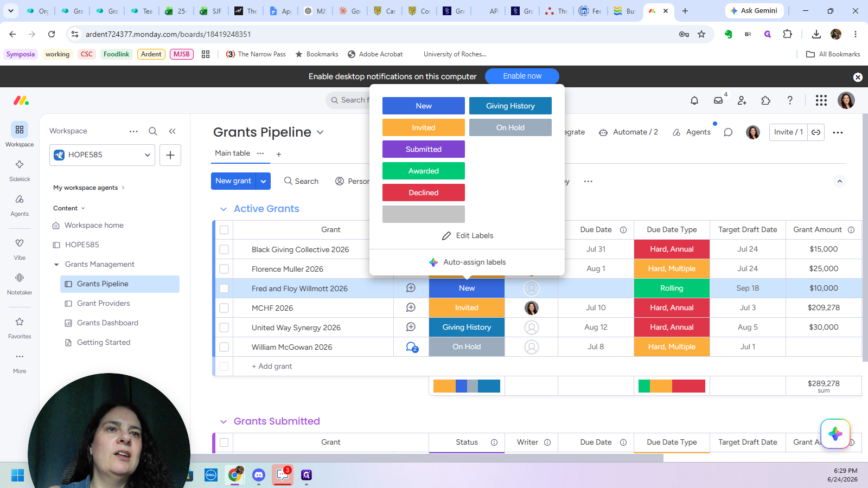Expand the Content section dropdown
This screenshot has height=488, width=868.
tap(83, 208)
